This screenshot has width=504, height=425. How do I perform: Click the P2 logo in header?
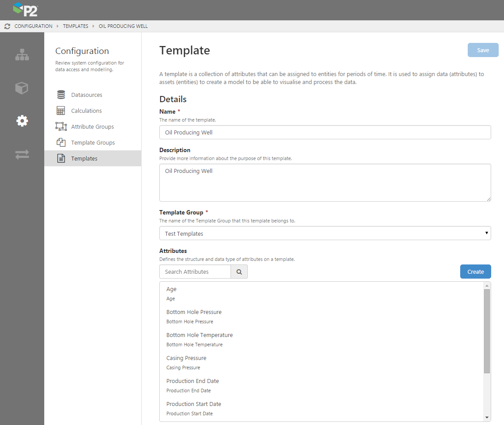(25, 9)
